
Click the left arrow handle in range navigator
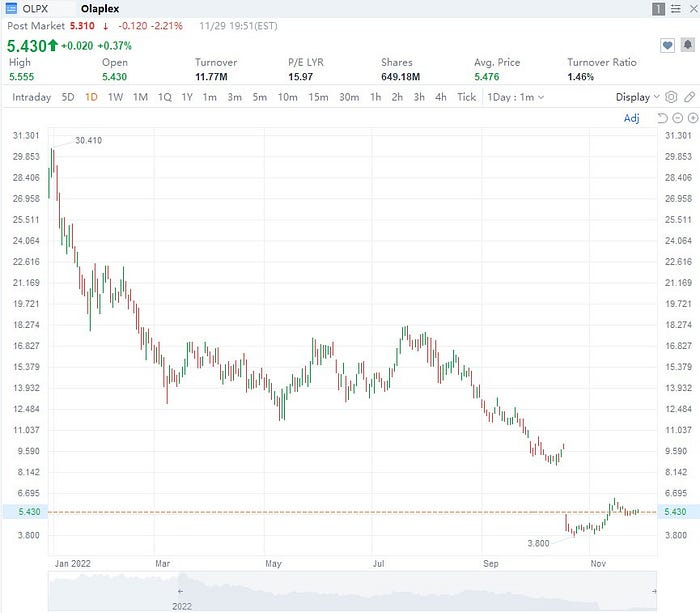click(180, 591)
